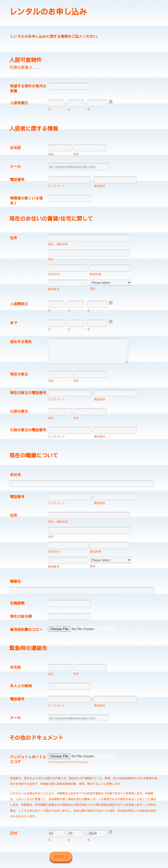Expand the 国名 dropdown in employer address
The height and width of the screenshot is (868, 168).
click(111, 560)
